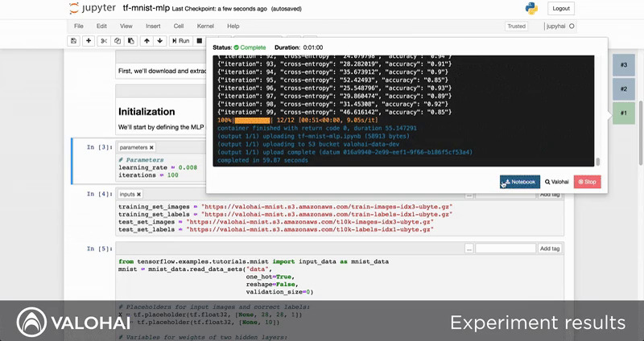
Task: Copy selected cells icon
Action: click(118, 41)
